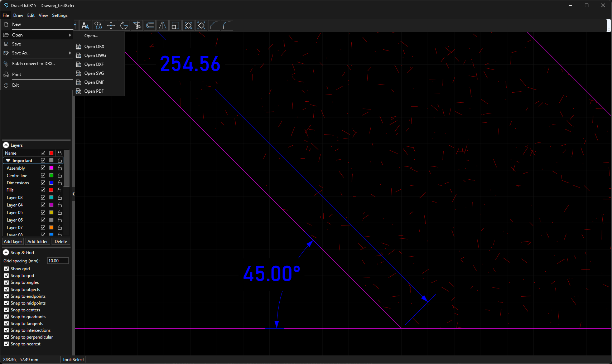Toggle visibility of Centre line layer

[x=43, y=175]
